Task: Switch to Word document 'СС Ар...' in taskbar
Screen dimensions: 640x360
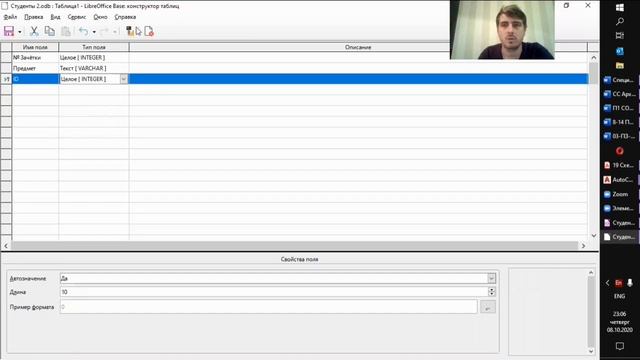Action: [620, 94]
